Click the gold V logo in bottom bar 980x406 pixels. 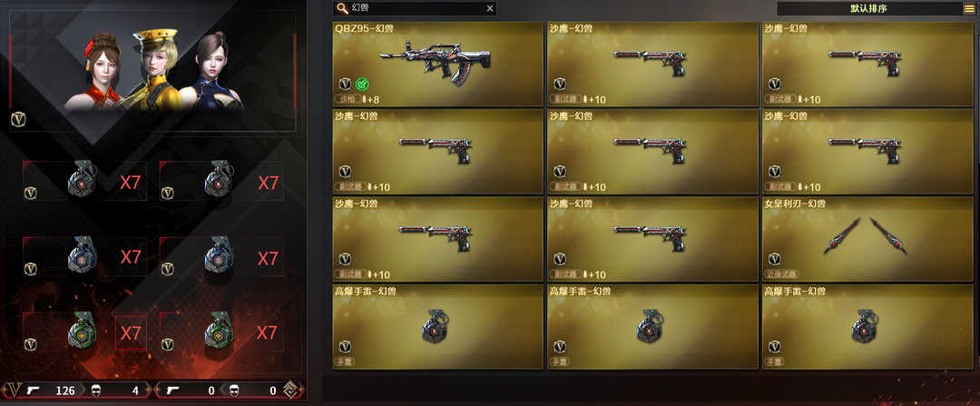pyautogui.click(x=15, y=391)
